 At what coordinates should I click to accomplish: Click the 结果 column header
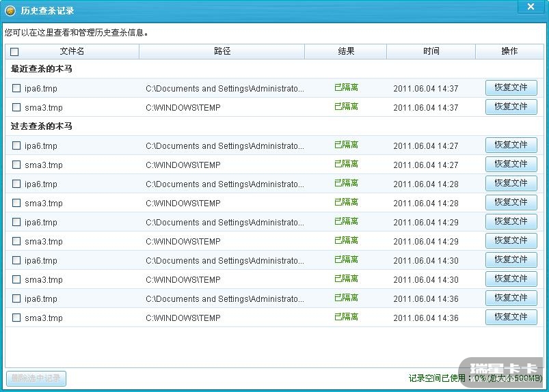(346, 51)
